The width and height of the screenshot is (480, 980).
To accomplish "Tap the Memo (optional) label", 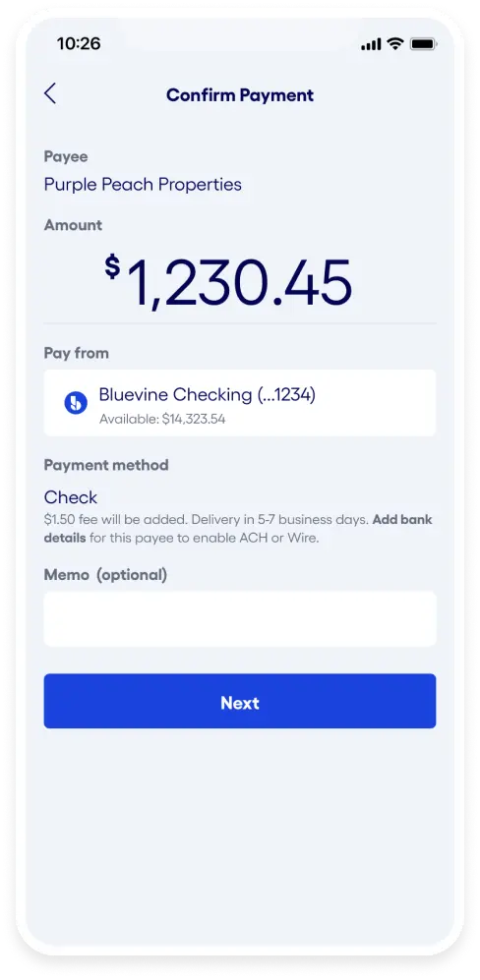I will click(x=105, y=574).
